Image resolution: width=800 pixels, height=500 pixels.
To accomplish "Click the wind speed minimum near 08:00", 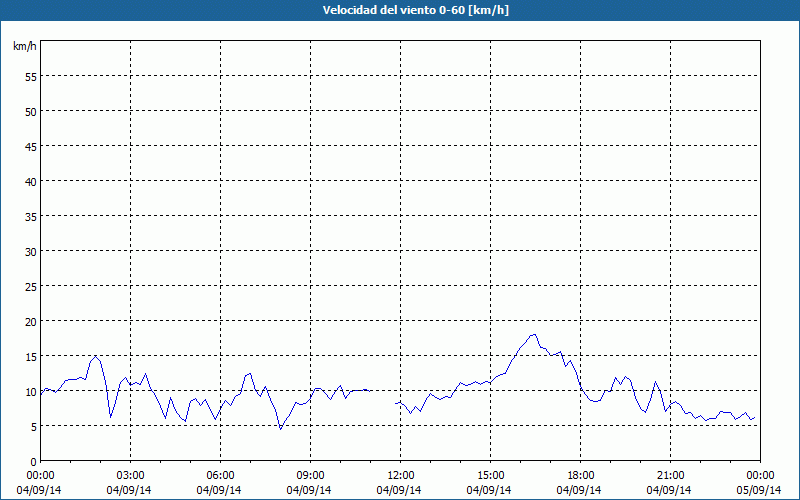I will pyautogui.click(x=281, y=429).
